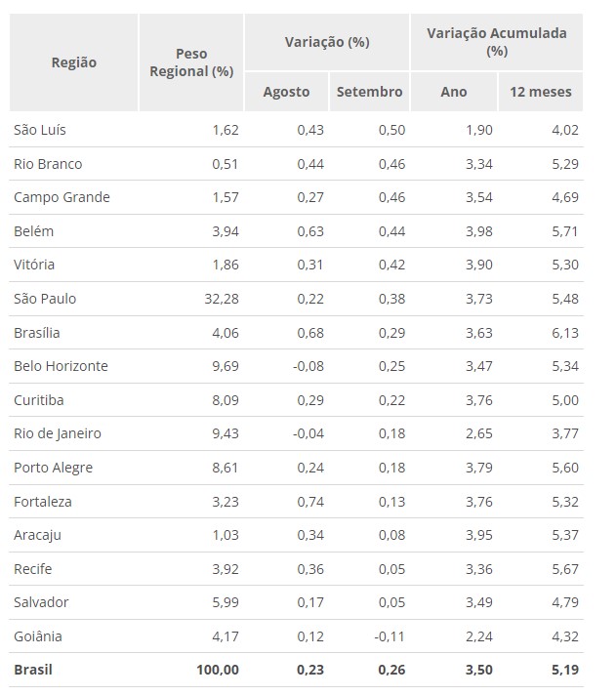Click the Rio de Janeiro row label
Image resolution: width=616 pixels, height=696 pixels.
click(x=58, y=433)
